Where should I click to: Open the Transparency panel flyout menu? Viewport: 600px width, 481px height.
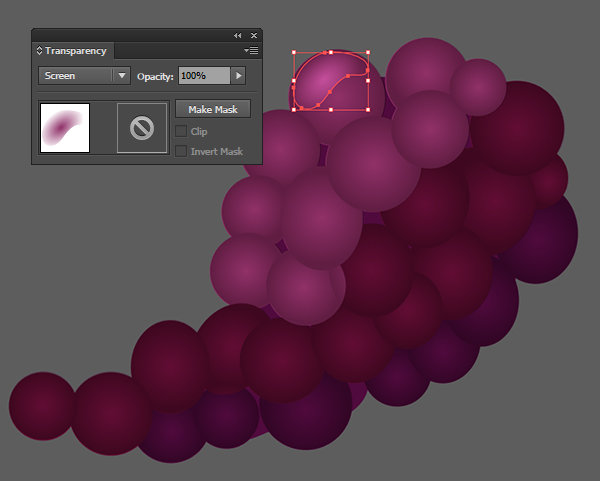coord(251,51)
